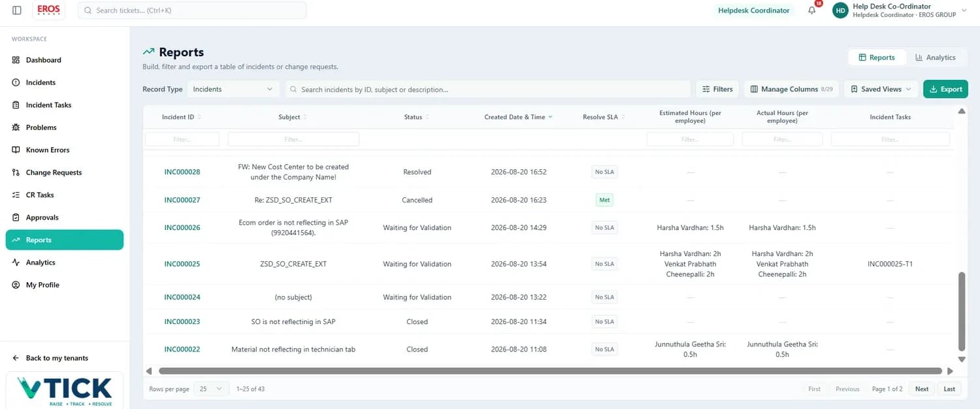Click the CR Tasks checklist icon
The width and height of the screenshot is (980, 409).
click(16, 195)
